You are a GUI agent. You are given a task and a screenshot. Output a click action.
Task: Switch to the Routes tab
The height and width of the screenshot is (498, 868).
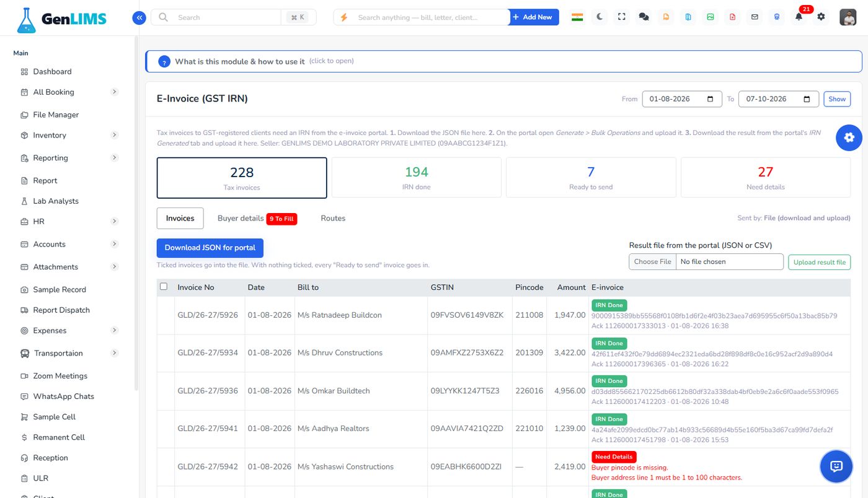[333, 218]
